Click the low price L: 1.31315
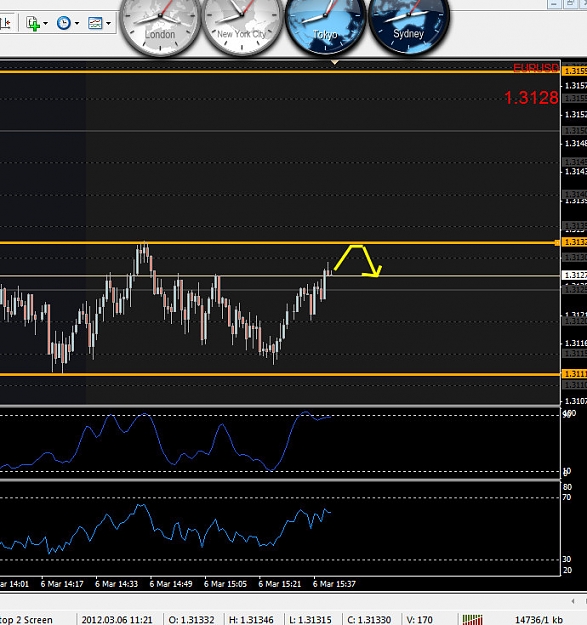 (310, 620)
